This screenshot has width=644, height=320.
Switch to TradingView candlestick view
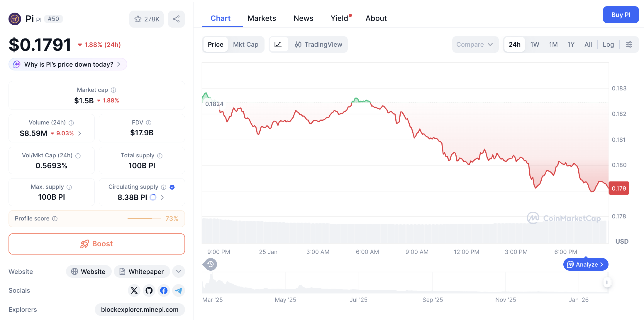318,44
